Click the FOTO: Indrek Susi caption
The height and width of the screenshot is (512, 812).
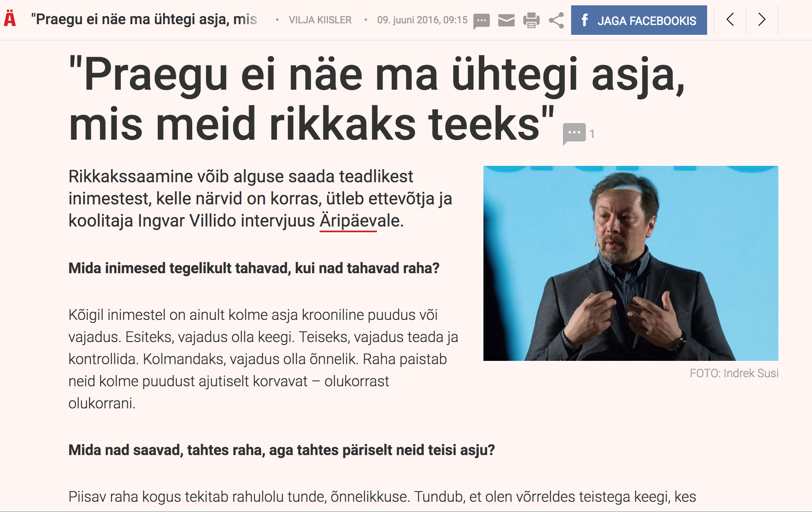coord(734,373)
